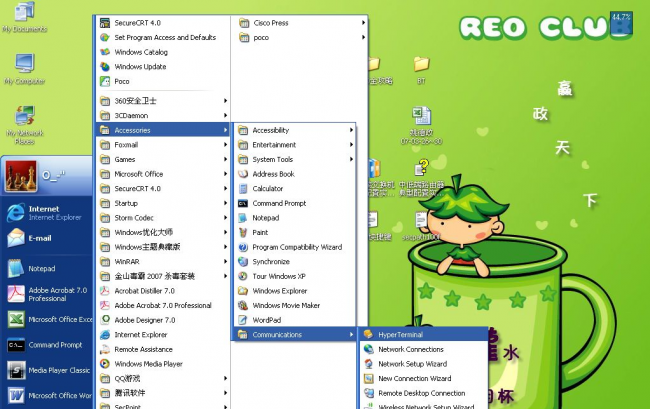Open Command Prompt in Start menu recent list
Viewport: 650px width, 409px height.
pos(47,345)
